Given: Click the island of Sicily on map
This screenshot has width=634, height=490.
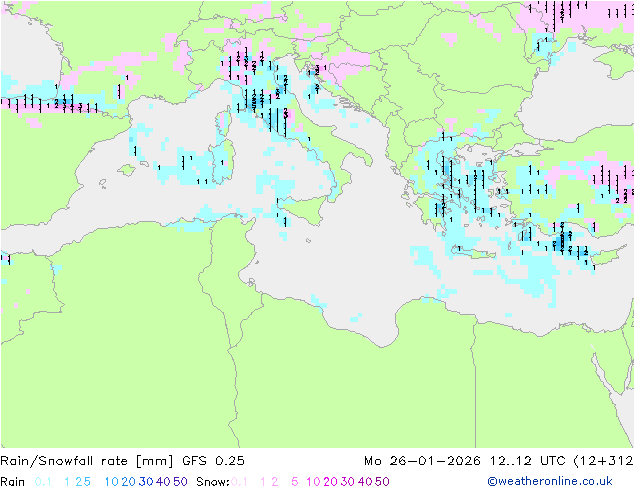Looking at the screenshot, I should [x=304, y=209].
